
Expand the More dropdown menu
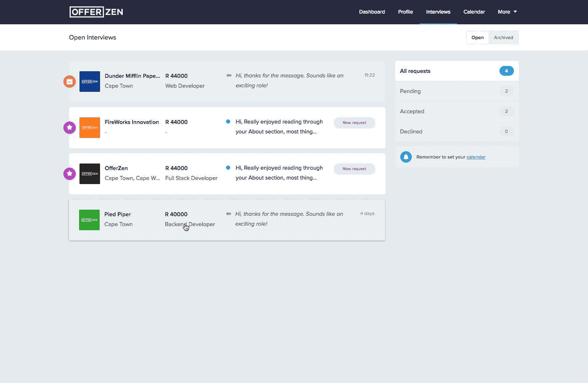[507, 12]
